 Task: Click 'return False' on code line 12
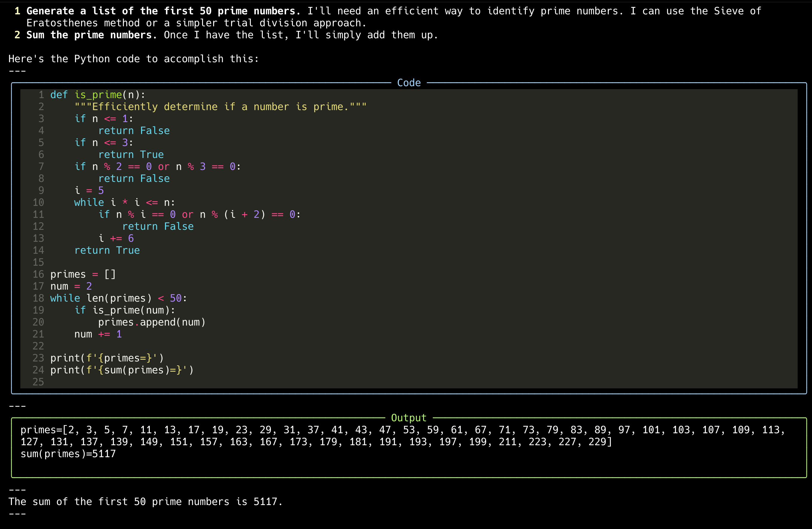(158, 226)
